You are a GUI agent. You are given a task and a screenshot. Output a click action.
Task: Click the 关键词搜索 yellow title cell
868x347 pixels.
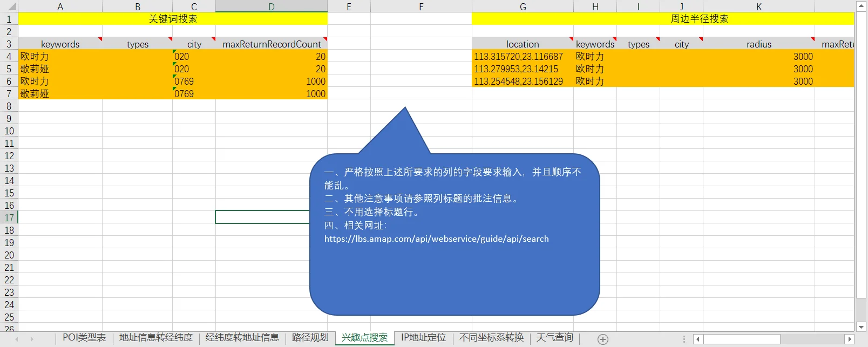[173, 19]
